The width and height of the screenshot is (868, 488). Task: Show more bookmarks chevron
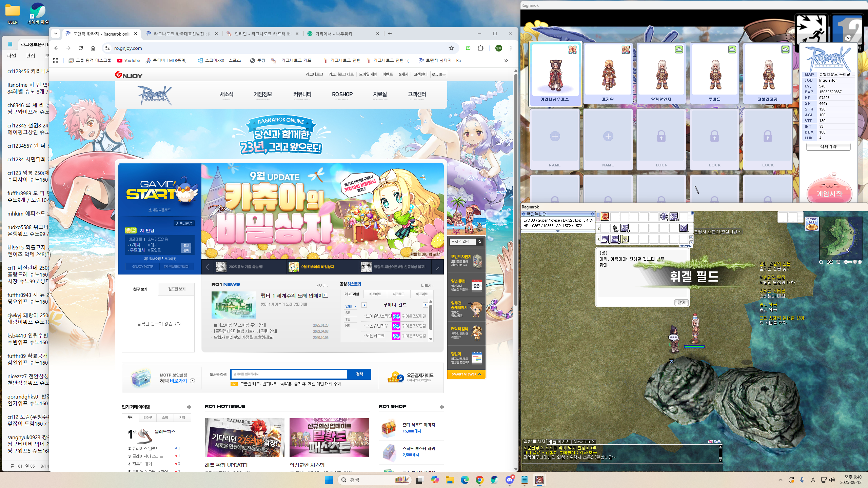click(506, 60)
